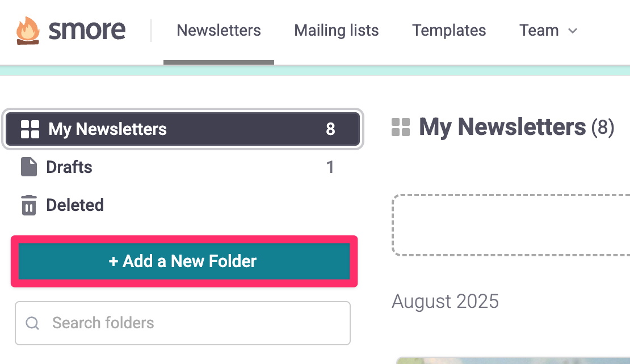Go to the Templates tab
The image size is (630, 364).
tap(449, 30)
